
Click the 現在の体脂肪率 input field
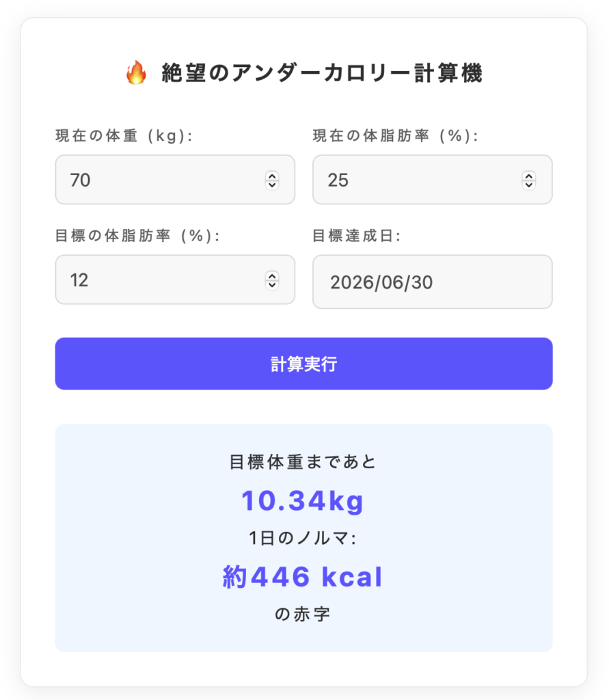point(414,180)
